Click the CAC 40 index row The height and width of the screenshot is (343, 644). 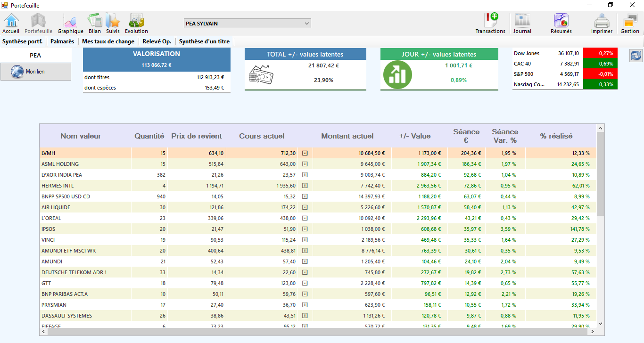(x=565, y=64)
